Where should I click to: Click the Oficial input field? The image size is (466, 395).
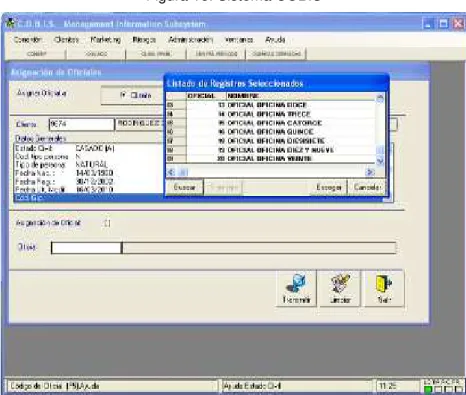click(86, 248)
